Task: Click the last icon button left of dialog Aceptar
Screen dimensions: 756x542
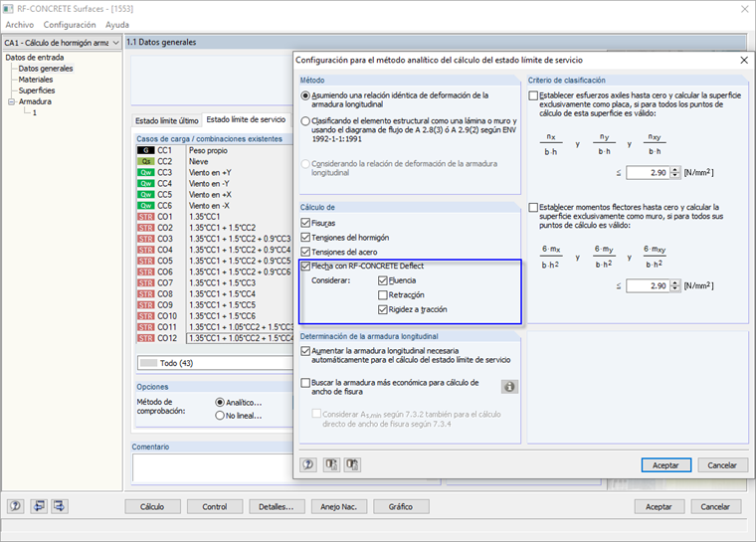Action: click(x=352, y=464)
